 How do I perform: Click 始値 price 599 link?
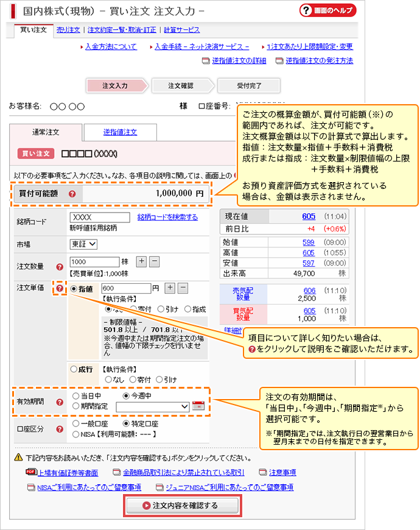tap(308, 242)
